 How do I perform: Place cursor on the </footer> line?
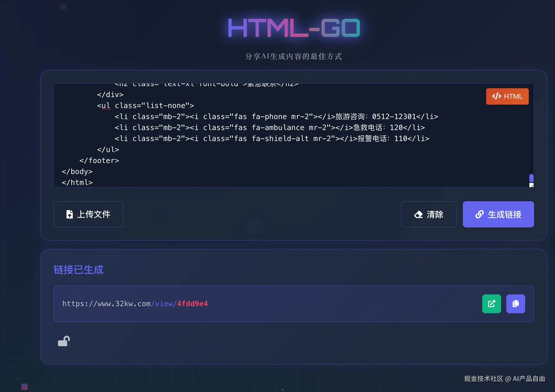99,161
